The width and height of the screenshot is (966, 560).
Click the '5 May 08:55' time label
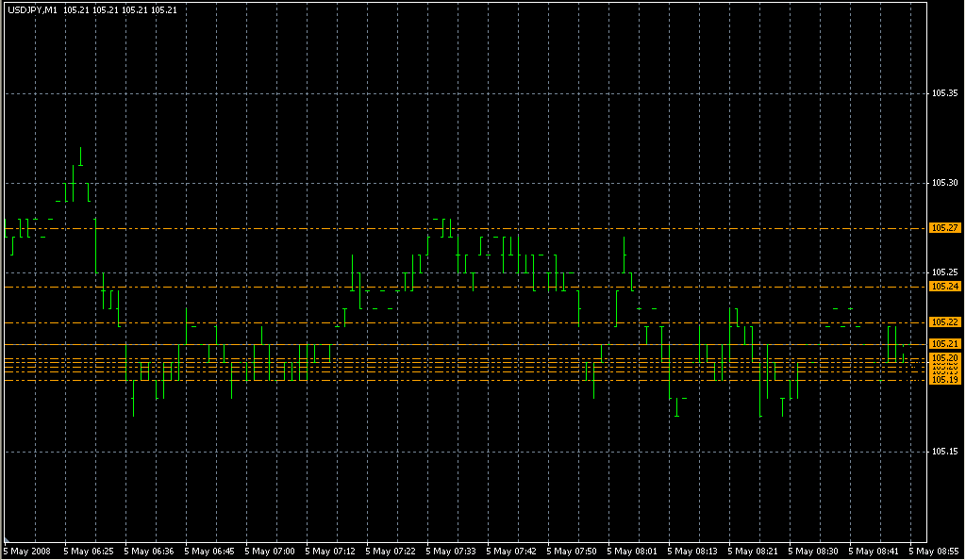[934, 552]
